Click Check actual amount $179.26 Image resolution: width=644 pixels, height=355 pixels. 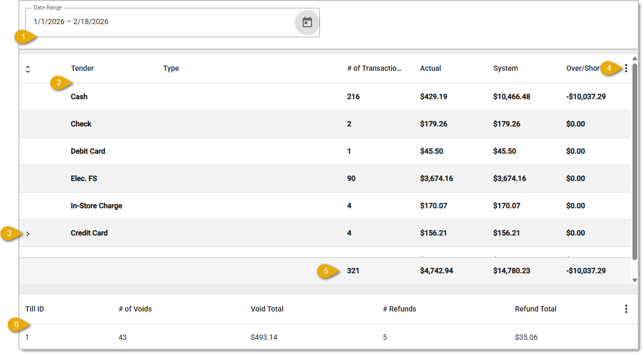click(434, 124)
